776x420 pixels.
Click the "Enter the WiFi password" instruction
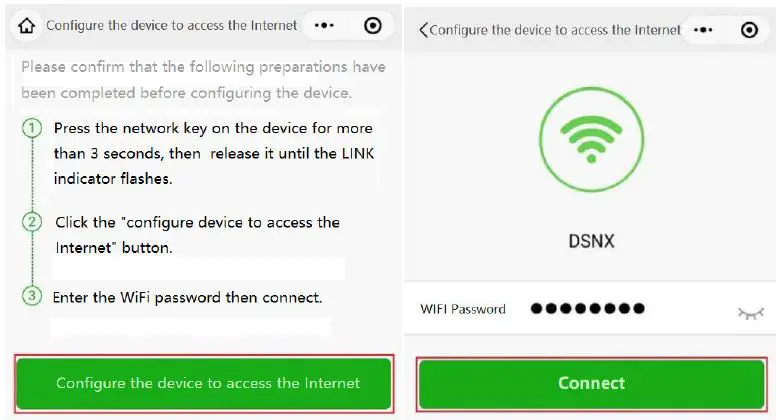(188, 298)
